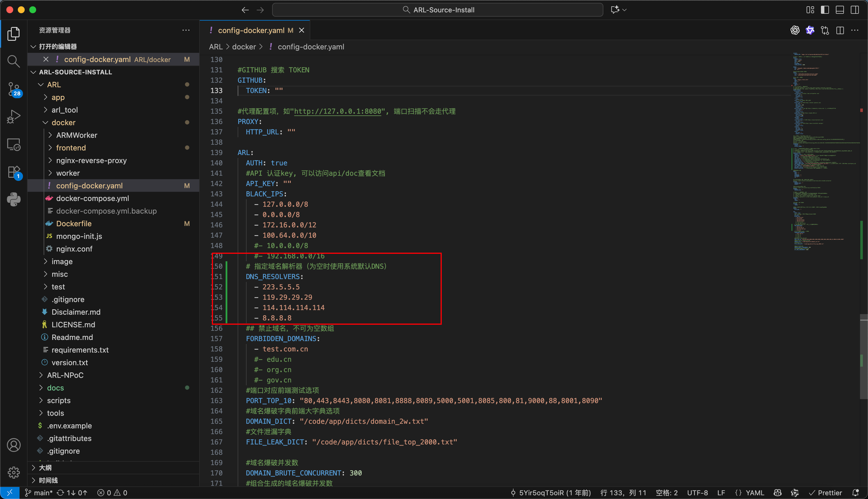This screenshot has height=499, width=868.
Task: Open Run and Debug view
Action: pos(13,117)
